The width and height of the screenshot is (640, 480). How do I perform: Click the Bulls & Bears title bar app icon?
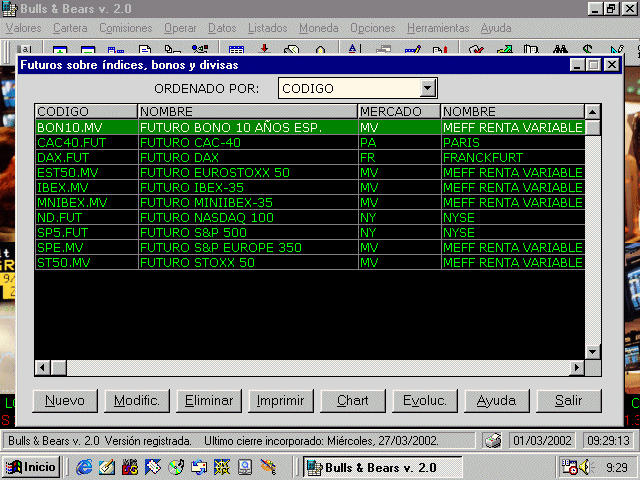coord(10,9)
